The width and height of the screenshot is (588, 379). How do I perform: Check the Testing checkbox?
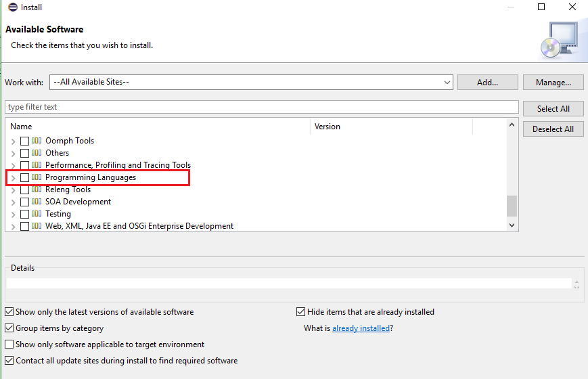[x=24, y=214]
